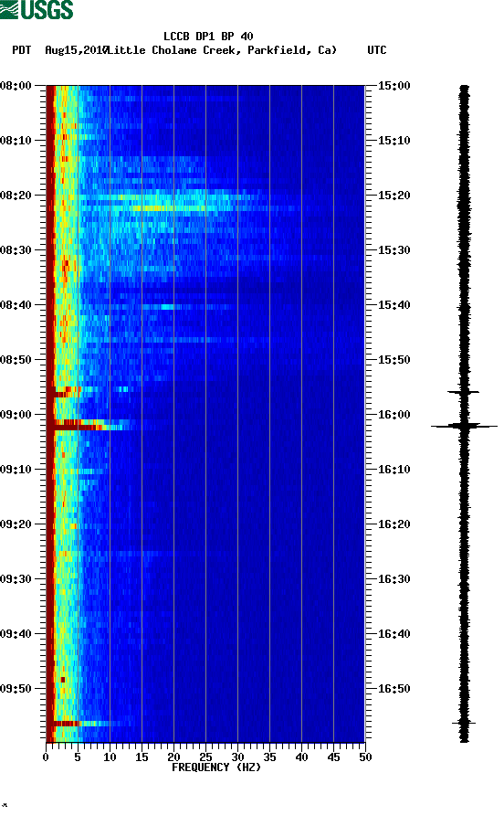Click the 09:40 PDT time label

click(x=16, y=634)
